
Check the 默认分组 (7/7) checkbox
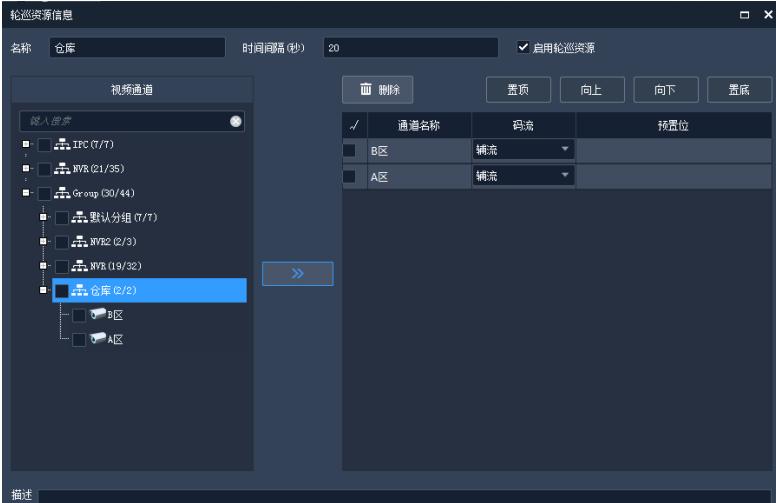coord(62,217)
